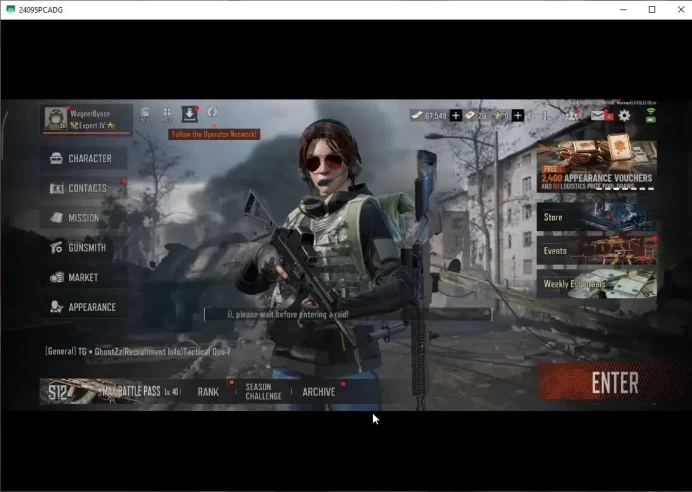
Task: Open the Facebook icon in top bar
Action: click(x=212, y=112)
